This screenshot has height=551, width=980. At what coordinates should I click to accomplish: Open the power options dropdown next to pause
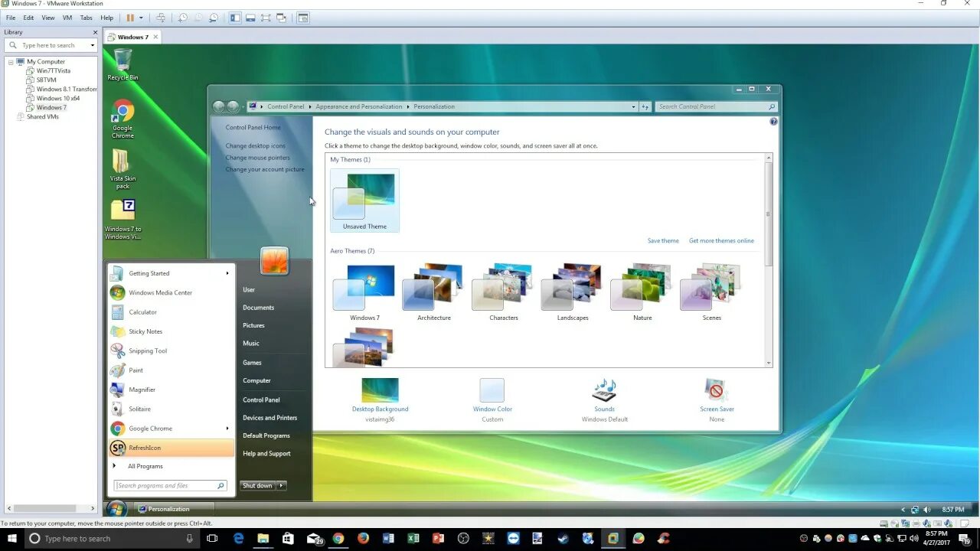pos(141,18)
